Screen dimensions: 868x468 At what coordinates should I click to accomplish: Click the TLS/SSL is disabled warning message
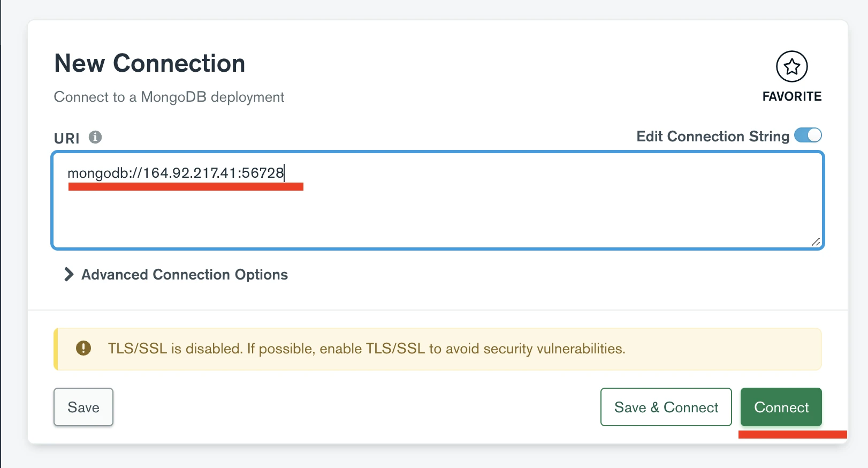(x=367, y=349)
